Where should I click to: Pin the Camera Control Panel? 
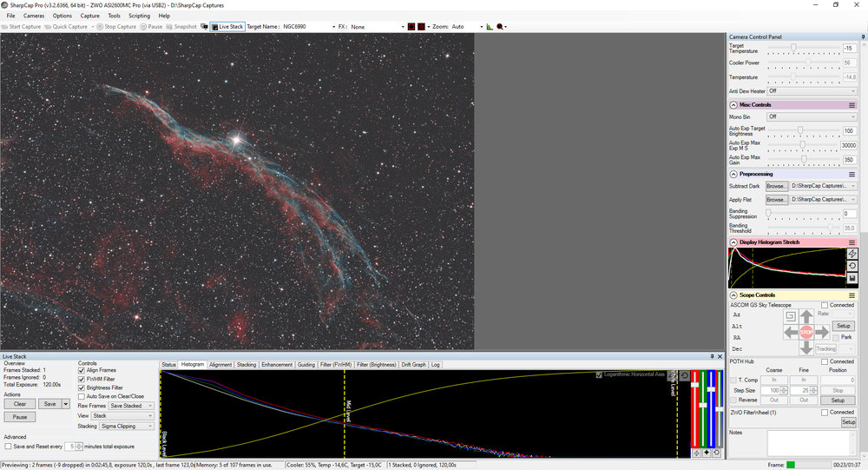pos(863,36)
